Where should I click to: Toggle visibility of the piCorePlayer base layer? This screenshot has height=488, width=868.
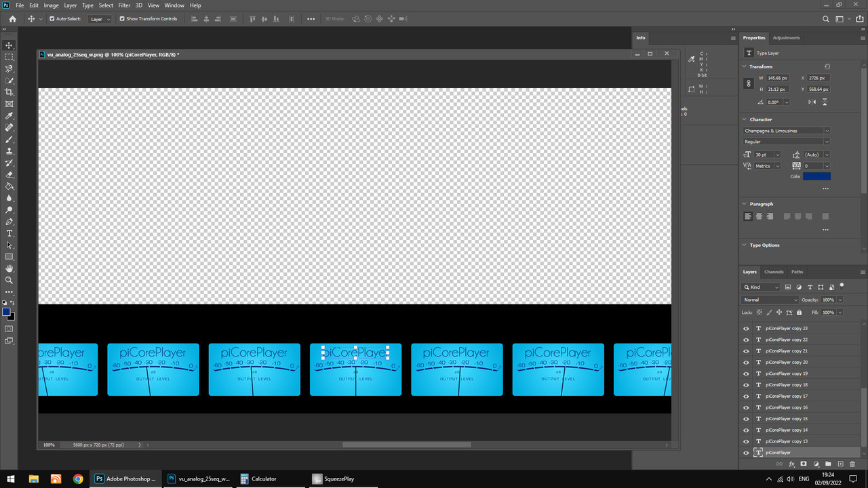pos(747,453)
